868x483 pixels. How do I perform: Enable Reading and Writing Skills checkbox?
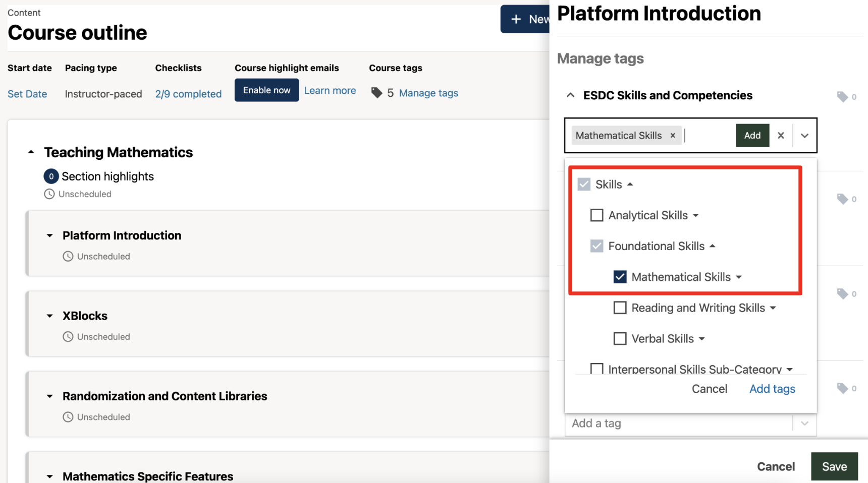620,308
